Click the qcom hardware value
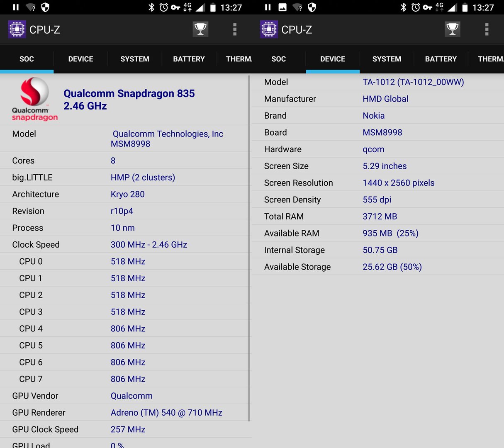The image size is (504, 448). (x=373, y=149)
